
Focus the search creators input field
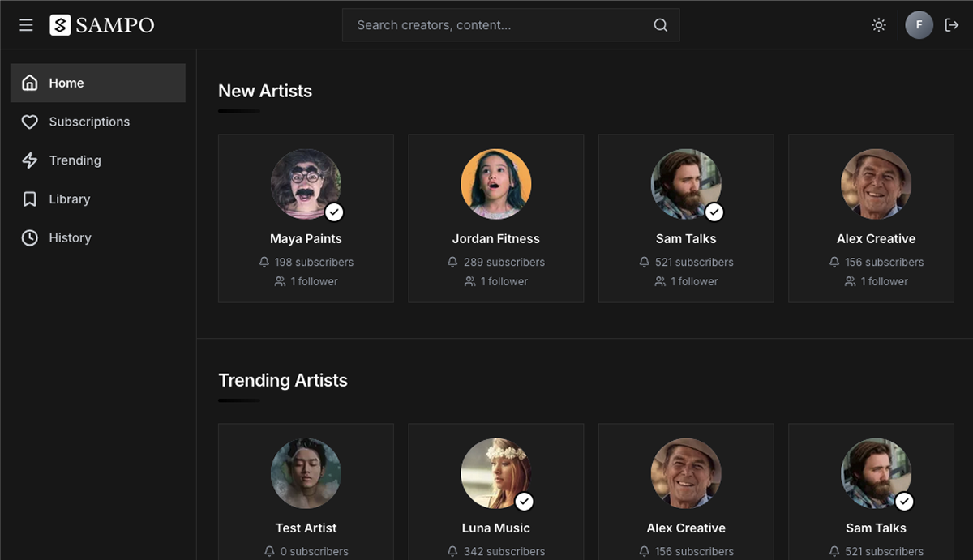499,25
